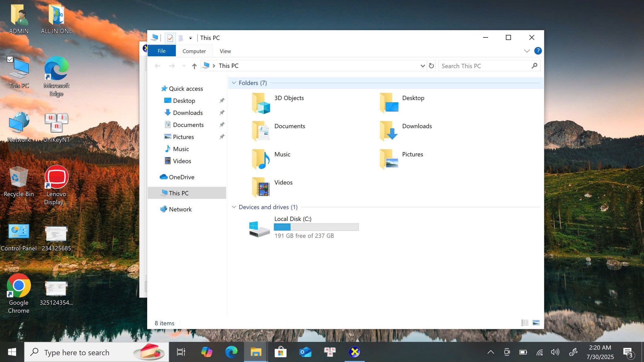
Task: Select OneDrive in the navigation pane
Action: (x=181, y=177)
